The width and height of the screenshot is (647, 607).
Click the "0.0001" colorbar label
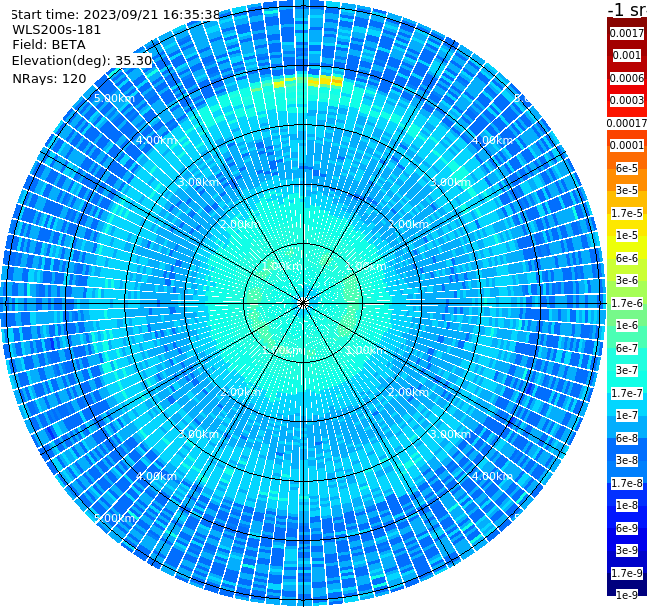point(627,145)
